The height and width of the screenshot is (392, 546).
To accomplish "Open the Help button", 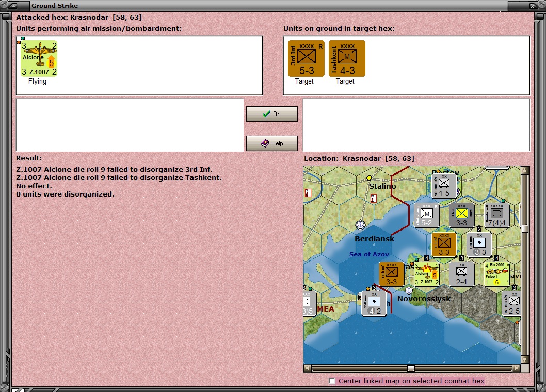I will point(271,143).
